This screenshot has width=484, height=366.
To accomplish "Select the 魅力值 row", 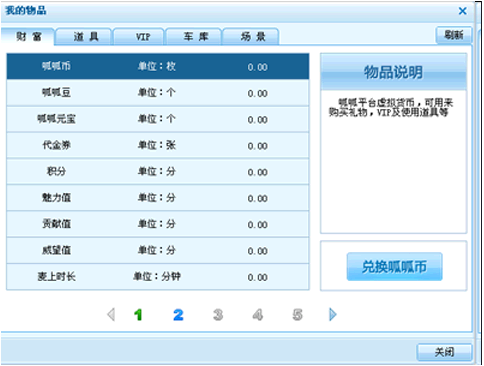I will tap(158, 198).
